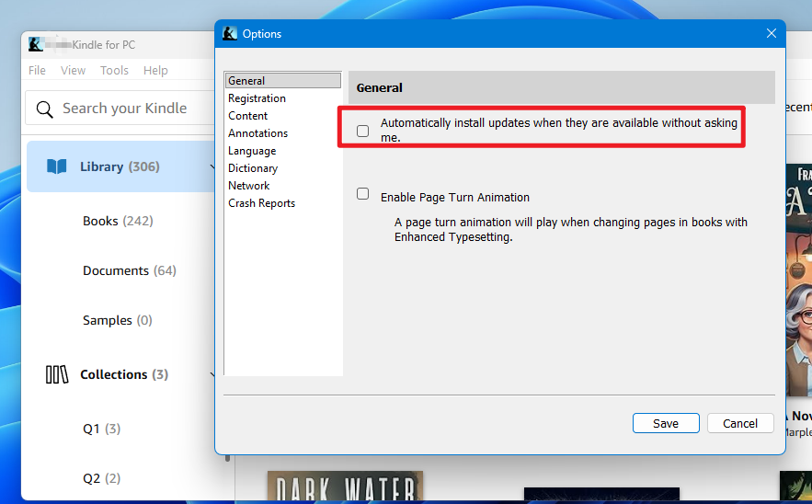Click the page turn animation description text
The height and width of the screenshot is (504, 812).
click(571, 230)
